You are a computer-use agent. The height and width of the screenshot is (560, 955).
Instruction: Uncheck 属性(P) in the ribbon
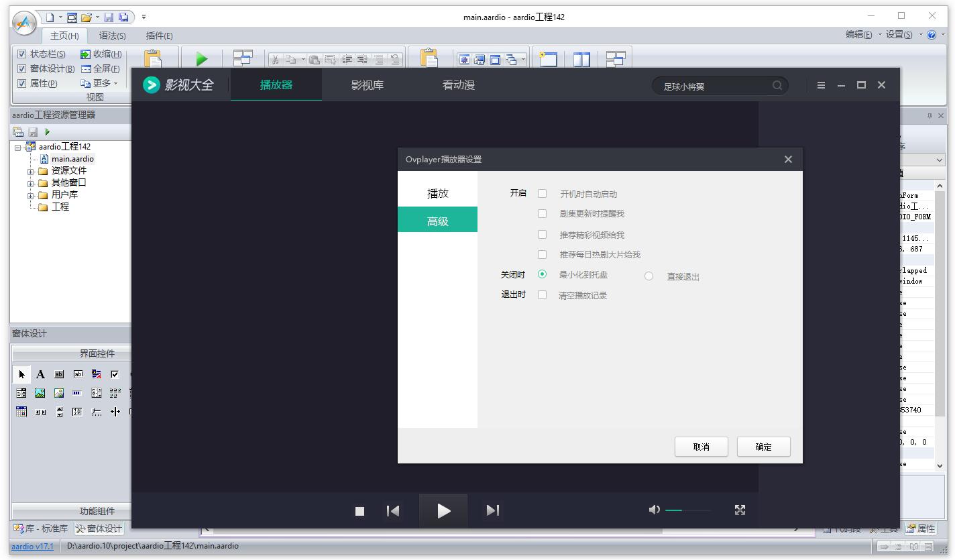(21, 83)
